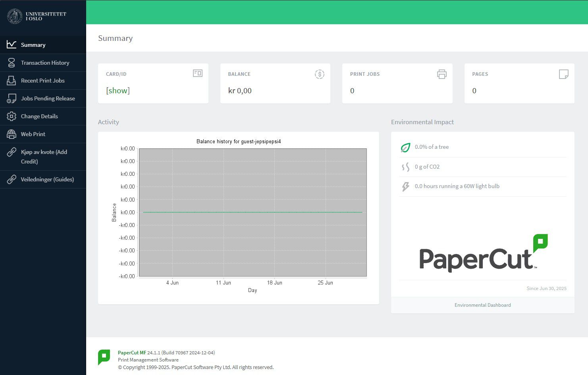Click the Change Details gear icon
Image resolution: width=588 pixels, height=375 pixels.
[12, 116]
